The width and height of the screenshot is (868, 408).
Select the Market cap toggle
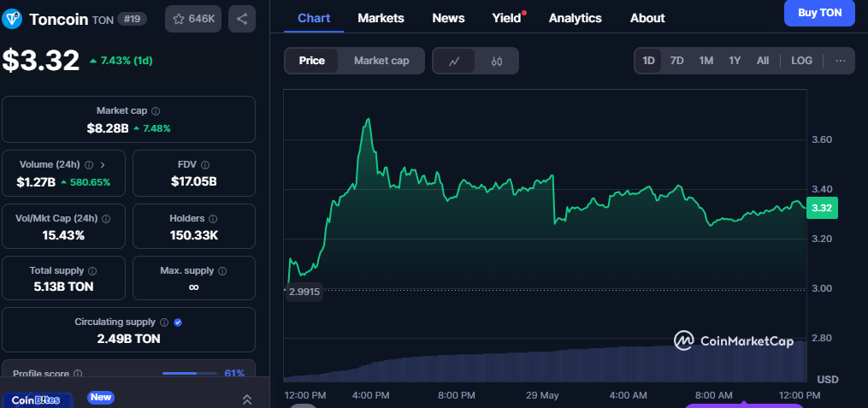[381, 61]
